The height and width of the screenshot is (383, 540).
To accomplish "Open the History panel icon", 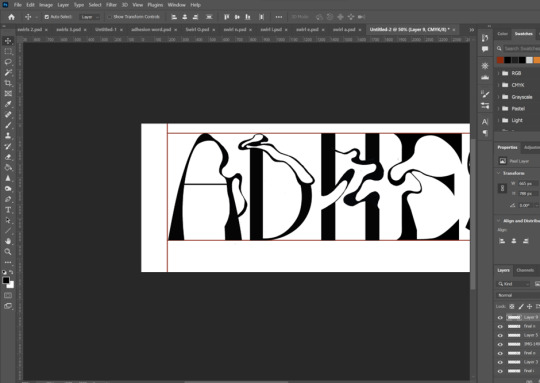I will [x=485, y=38].
